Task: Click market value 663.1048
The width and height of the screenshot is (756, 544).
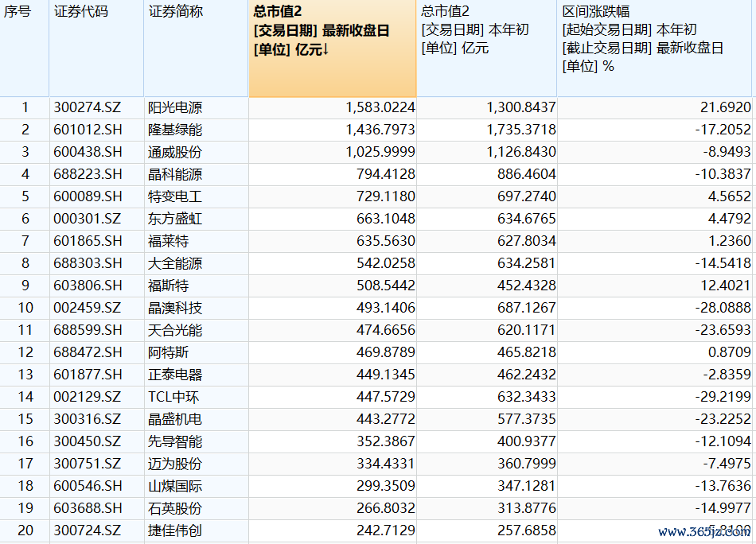Action: (x=386, y=219)
